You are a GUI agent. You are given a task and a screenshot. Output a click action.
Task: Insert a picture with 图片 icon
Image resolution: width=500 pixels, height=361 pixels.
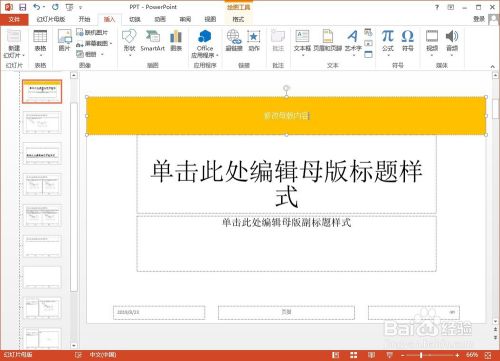pos(65,40)
